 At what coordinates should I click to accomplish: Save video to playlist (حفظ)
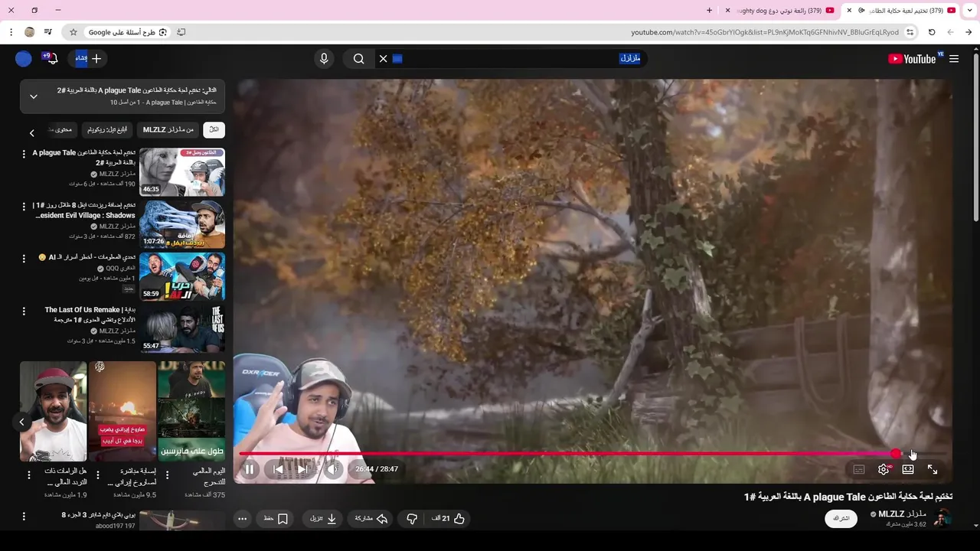pyautogui.click(x=276, y=519)
